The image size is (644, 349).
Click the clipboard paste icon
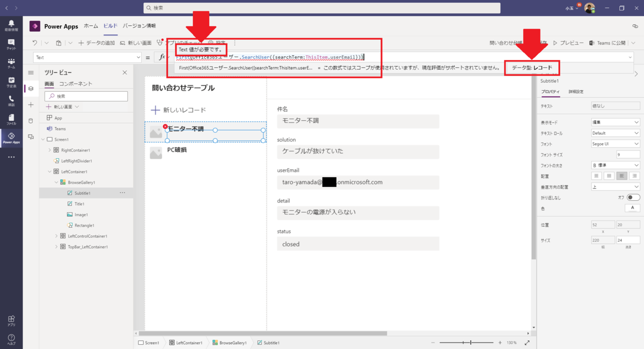click(x=58, y=42)
